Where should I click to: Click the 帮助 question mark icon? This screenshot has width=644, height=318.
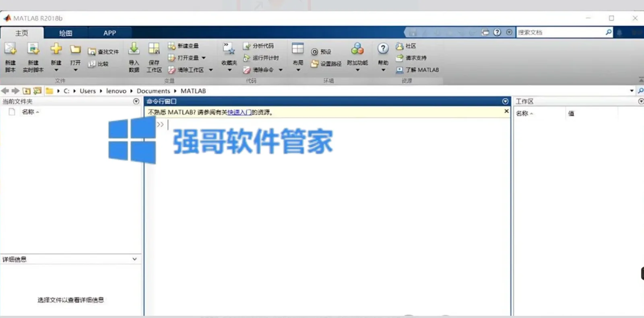point(383,49)
